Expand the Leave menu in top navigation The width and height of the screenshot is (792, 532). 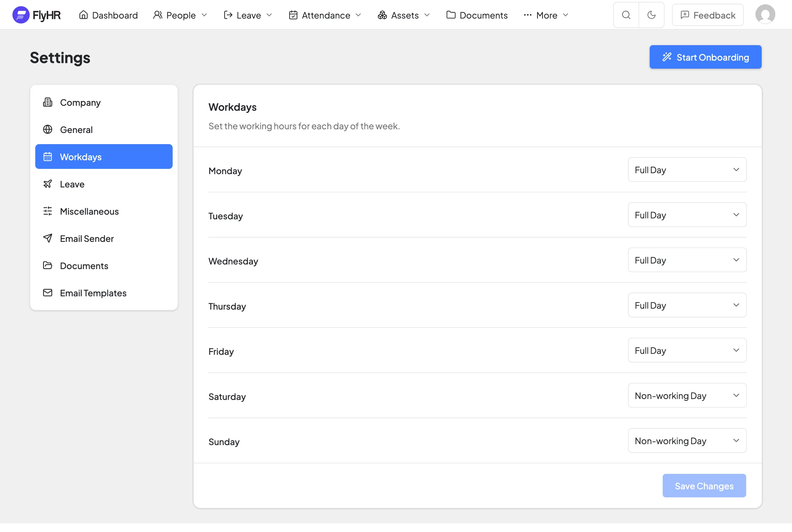248,15
